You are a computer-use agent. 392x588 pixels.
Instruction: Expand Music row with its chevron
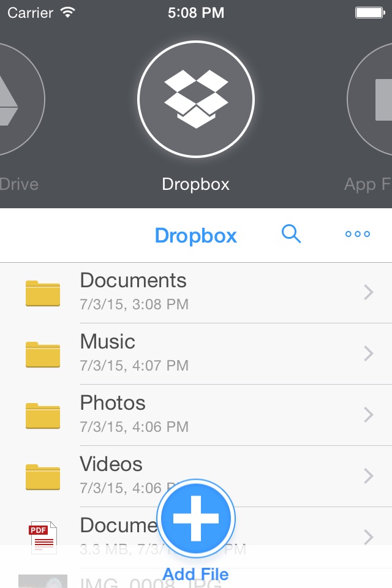pyautogui.click(x=369, y=353)
